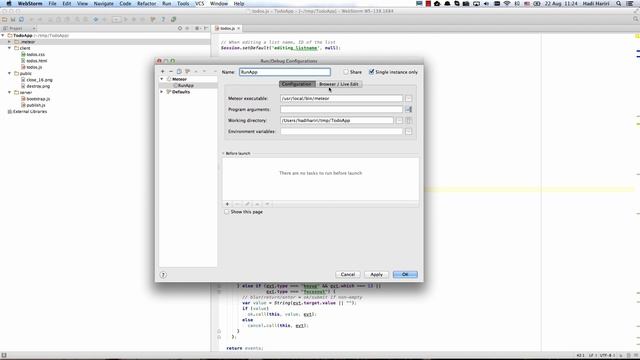This screenshot has width=640, height=360.
Task: Open Project panel settings gear
Action: coord(197,28)
